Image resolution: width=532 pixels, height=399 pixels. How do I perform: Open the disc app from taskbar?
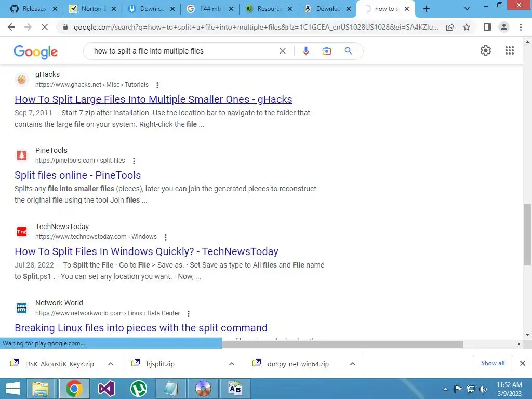tap(203, 389)
